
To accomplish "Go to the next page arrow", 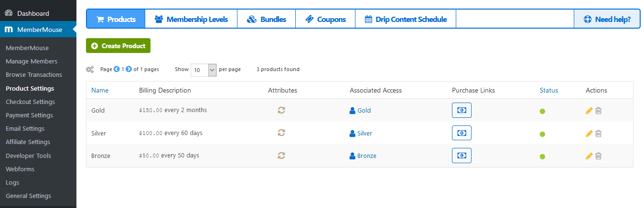I will point(129,69).
